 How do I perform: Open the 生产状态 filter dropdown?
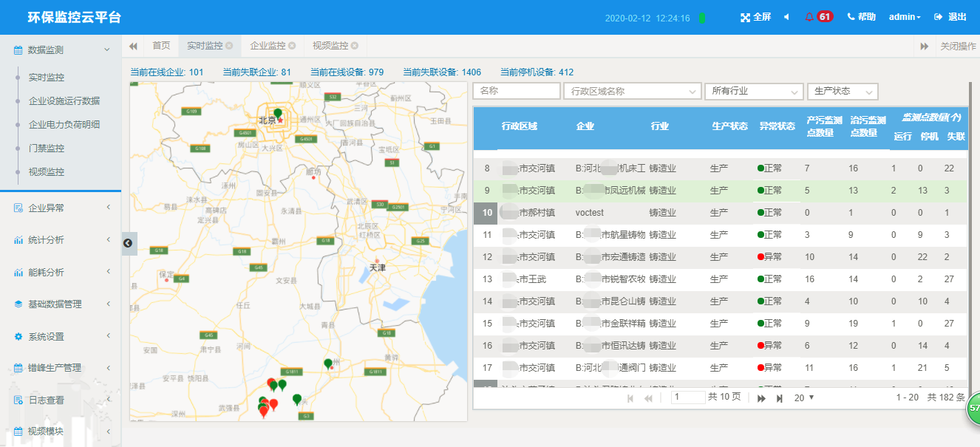[843, 91]
